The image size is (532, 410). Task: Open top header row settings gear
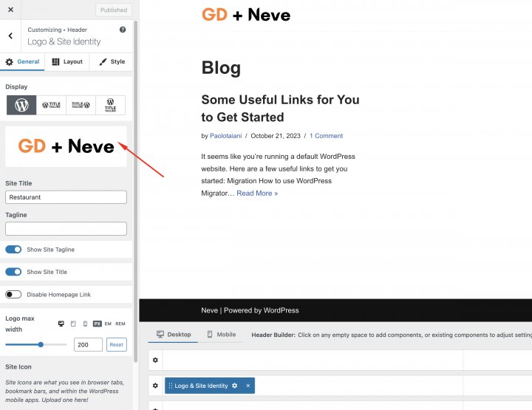point(155,360)
